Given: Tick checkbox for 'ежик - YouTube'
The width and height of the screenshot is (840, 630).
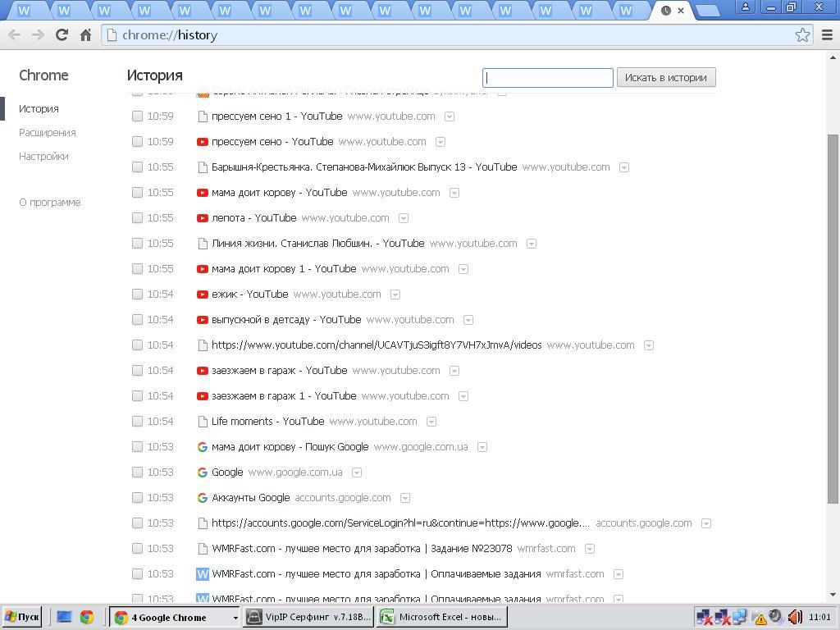Looking at the screenshot, I should click(x=137, y=294).
